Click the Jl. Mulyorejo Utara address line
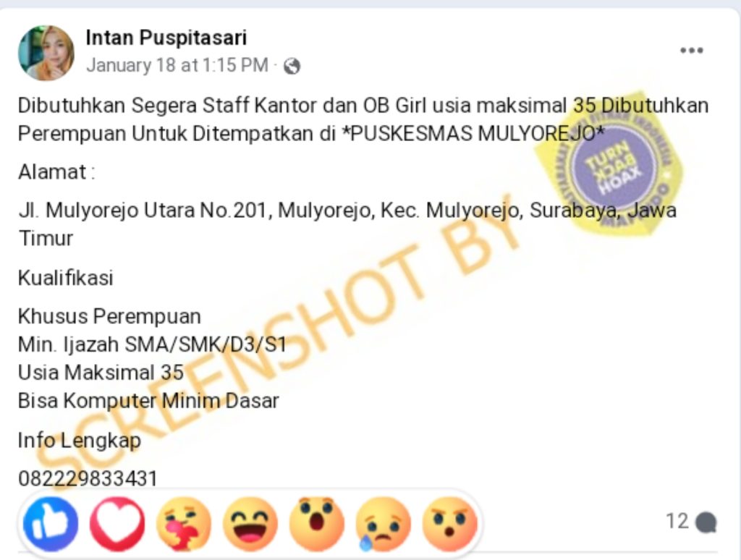 pyautogui.click(x=347, y=224)
